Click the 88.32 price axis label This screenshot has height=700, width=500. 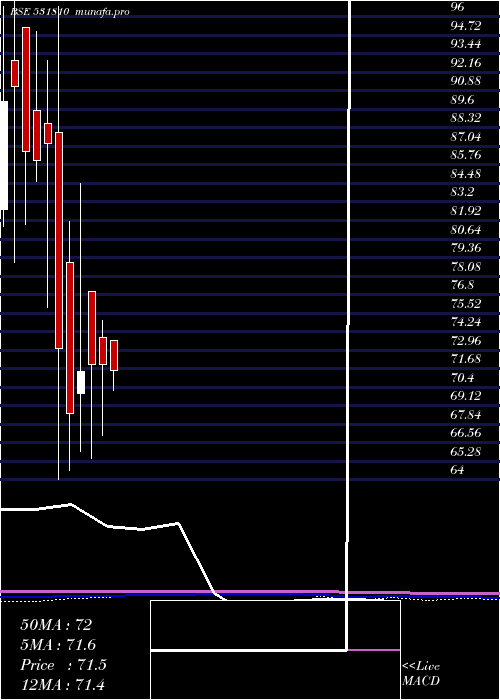coord(466,118)
